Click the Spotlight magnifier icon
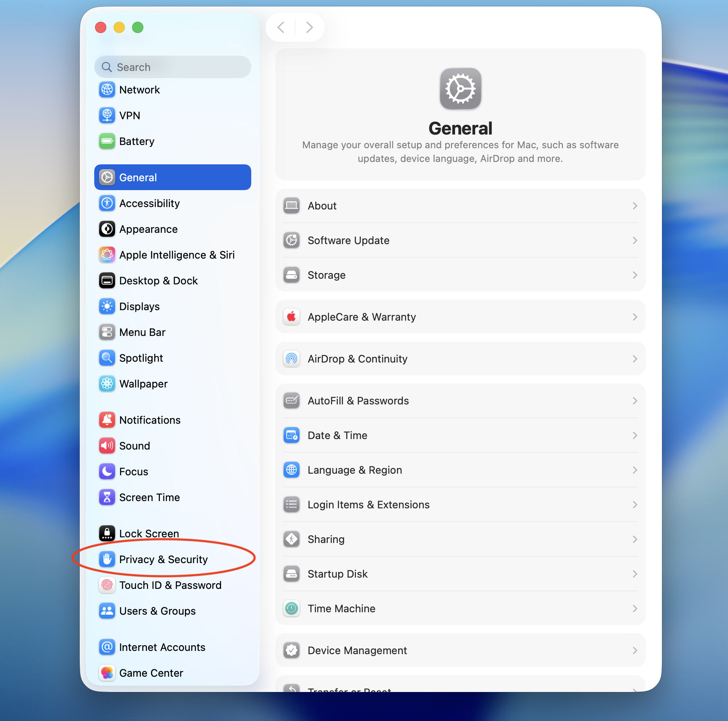 pyautogui.click(x=107, y=358)
